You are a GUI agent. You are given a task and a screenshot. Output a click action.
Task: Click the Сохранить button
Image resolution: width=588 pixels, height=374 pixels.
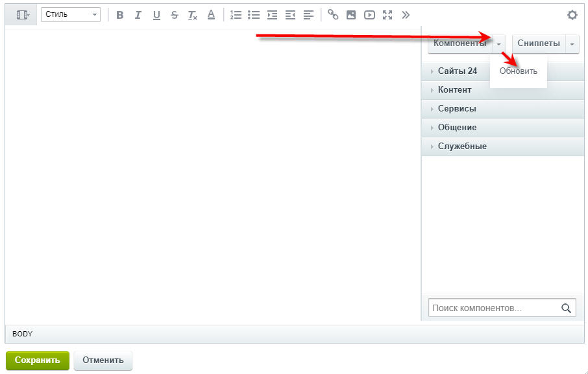37,360
